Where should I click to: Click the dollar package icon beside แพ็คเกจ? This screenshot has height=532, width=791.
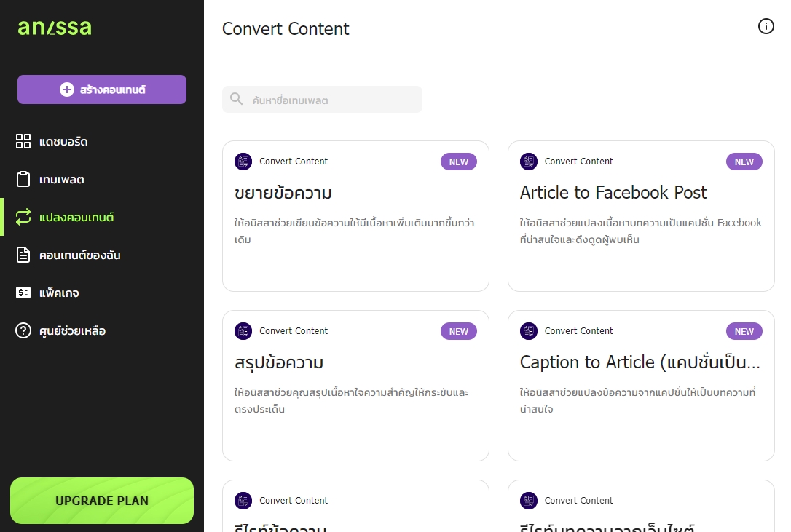pyautogui.click(x=23, y=293)
